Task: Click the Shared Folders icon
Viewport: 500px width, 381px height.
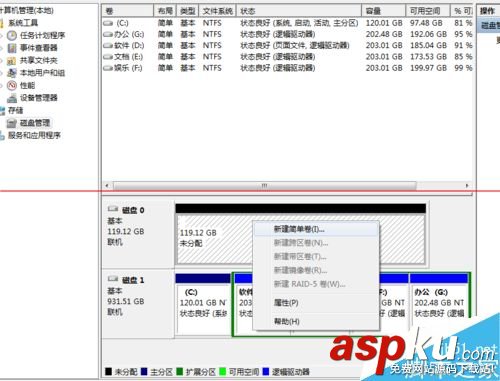Action: (x=12, y=60)
